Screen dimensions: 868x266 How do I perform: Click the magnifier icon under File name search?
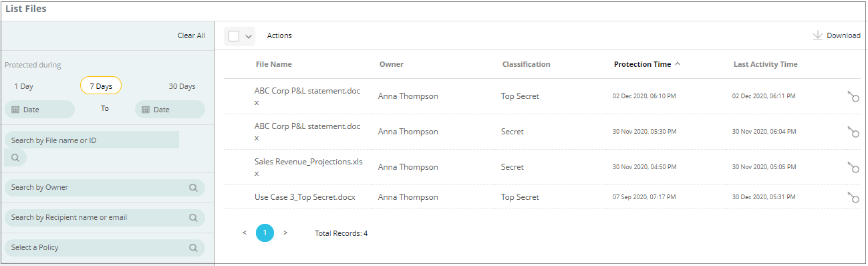(15, 158)
